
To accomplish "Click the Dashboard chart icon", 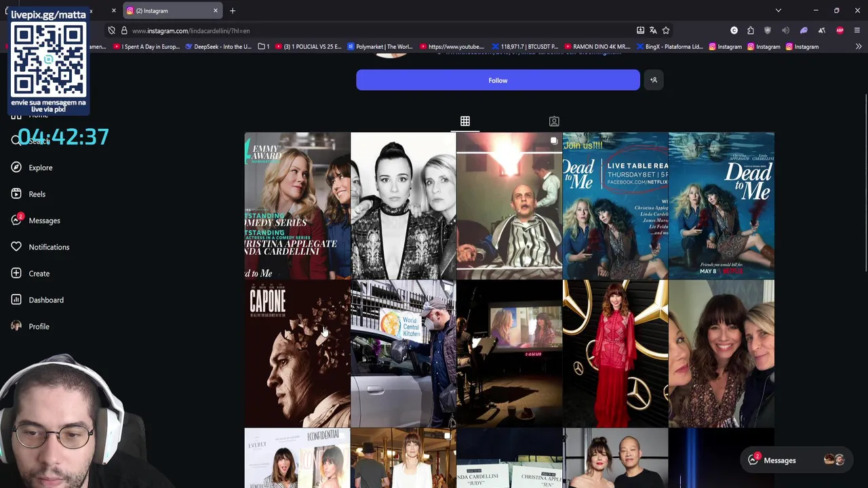I will tap(16, 300).
